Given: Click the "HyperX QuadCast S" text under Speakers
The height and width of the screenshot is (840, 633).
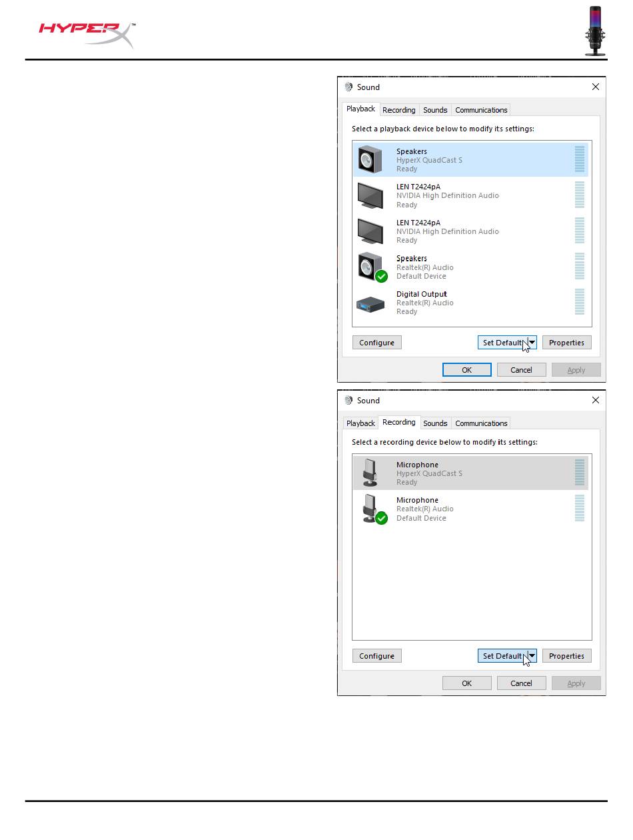Looking at the screenshot, I should coord(429,160).
